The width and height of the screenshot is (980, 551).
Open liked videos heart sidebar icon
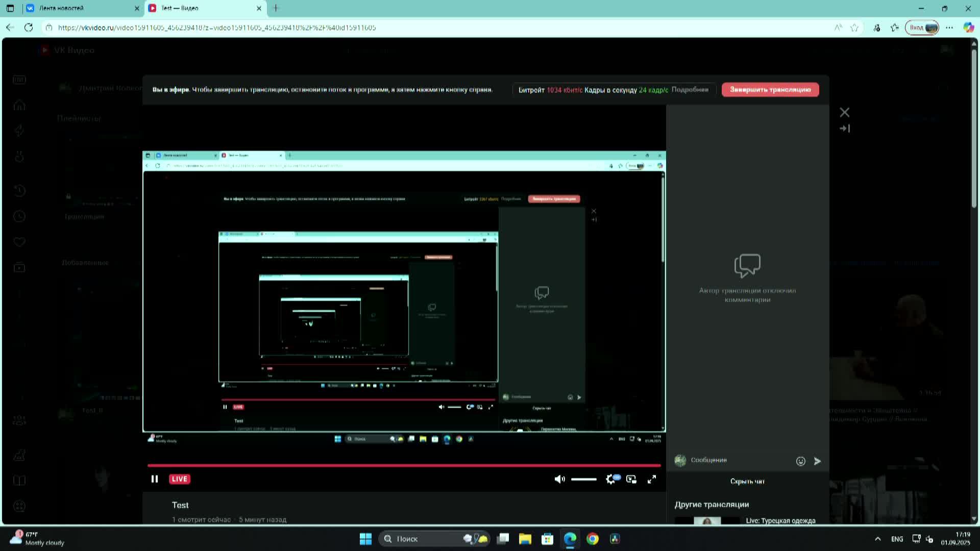click(19, 242)
